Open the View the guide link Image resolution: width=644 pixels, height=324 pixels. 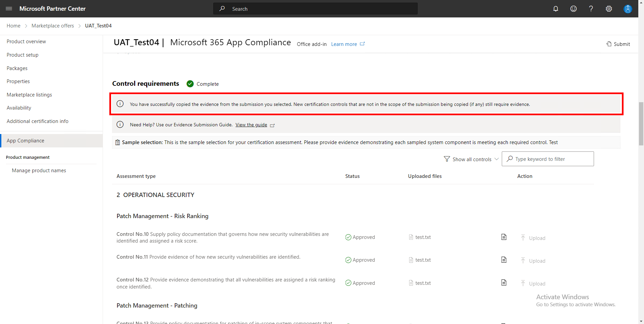tap(251, 125)
